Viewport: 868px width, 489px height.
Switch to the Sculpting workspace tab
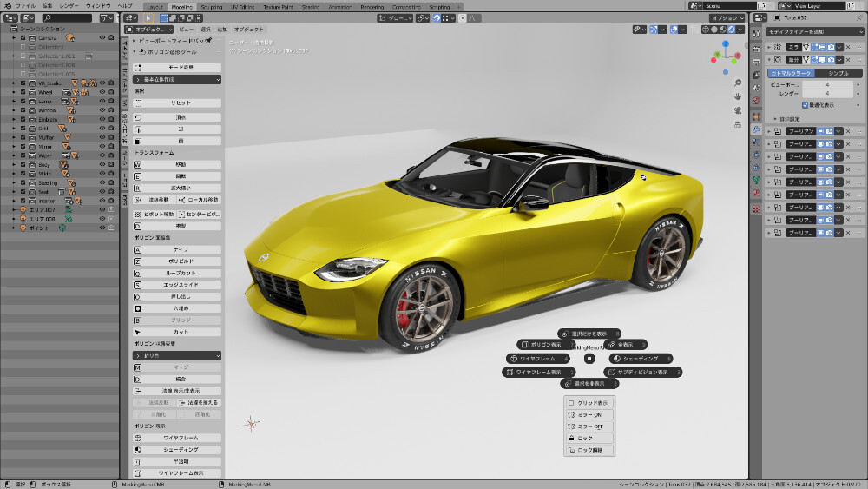(212, 7)
